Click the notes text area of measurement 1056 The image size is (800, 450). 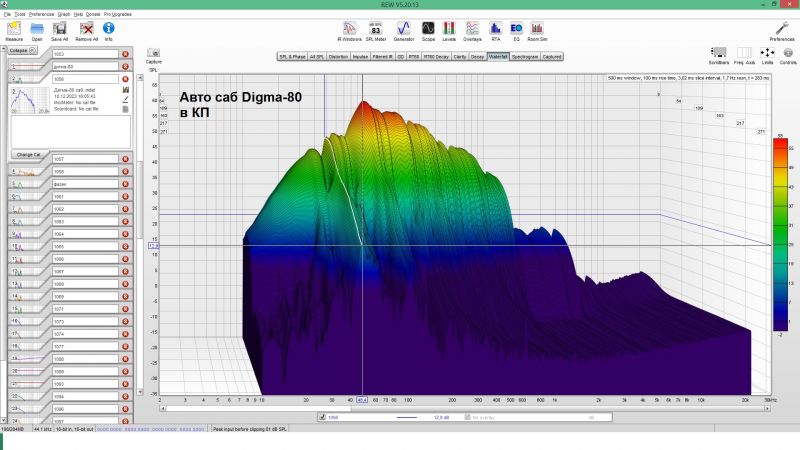(x=70, y=132)
